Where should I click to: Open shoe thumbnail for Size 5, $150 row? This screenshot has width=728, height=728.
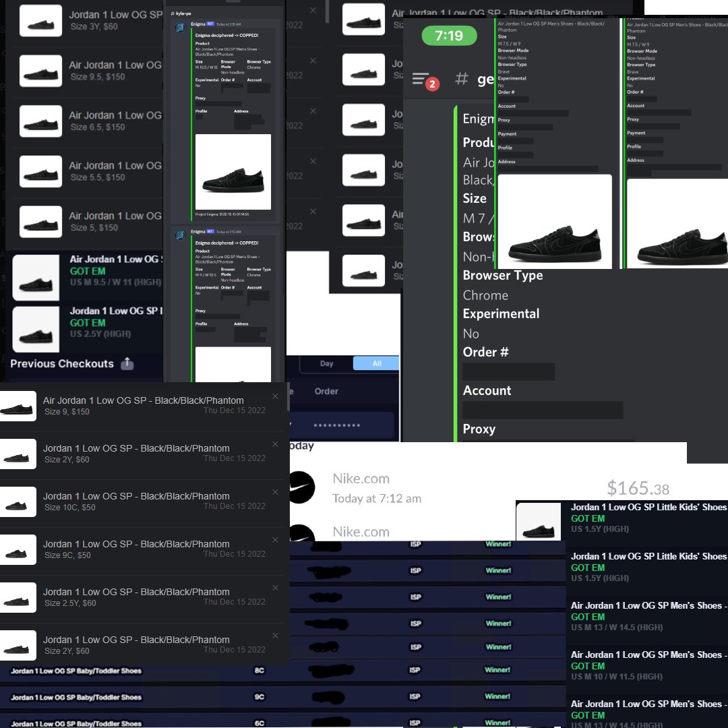41,222
